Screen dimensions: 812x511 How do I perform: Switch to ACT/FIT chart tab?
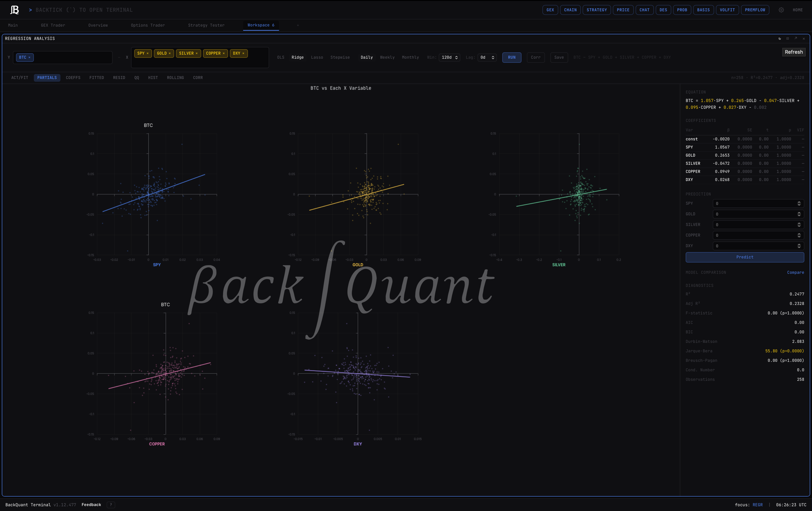pyautogui.click(x=20, y=78)
